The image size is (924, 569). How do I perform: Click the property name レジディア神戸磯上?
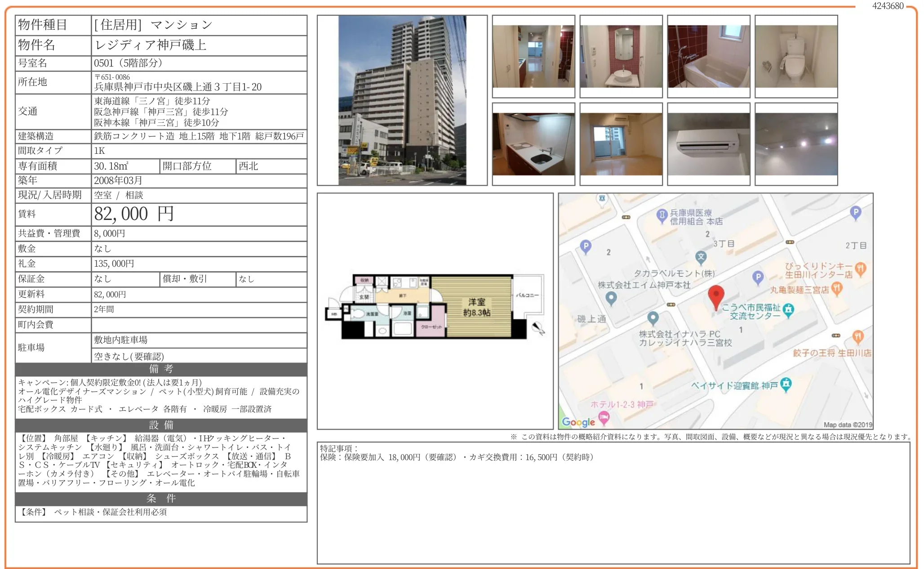pyautogui.click(x=151, y=45)
